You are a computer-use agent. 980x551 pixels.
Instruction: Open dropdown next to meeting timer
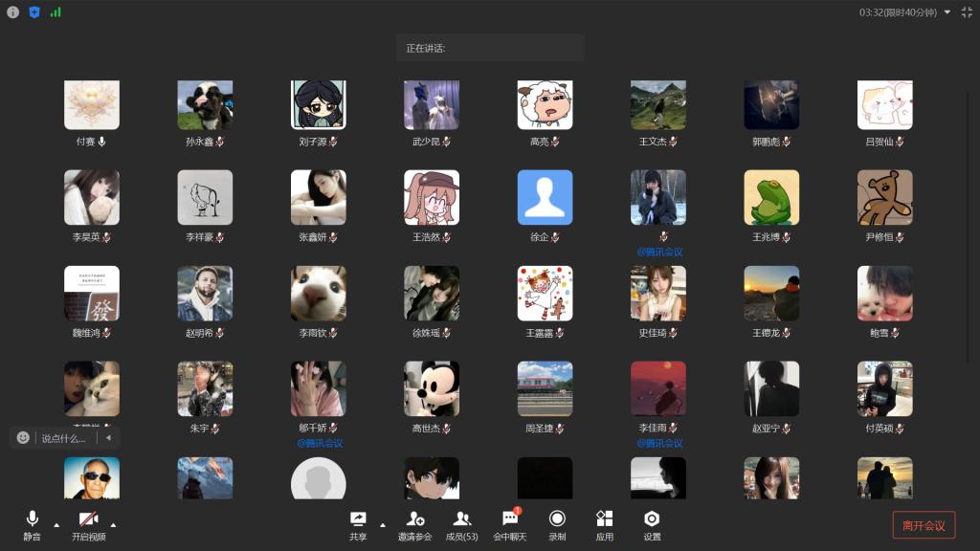pyautogui.click(x=947, y=12)
